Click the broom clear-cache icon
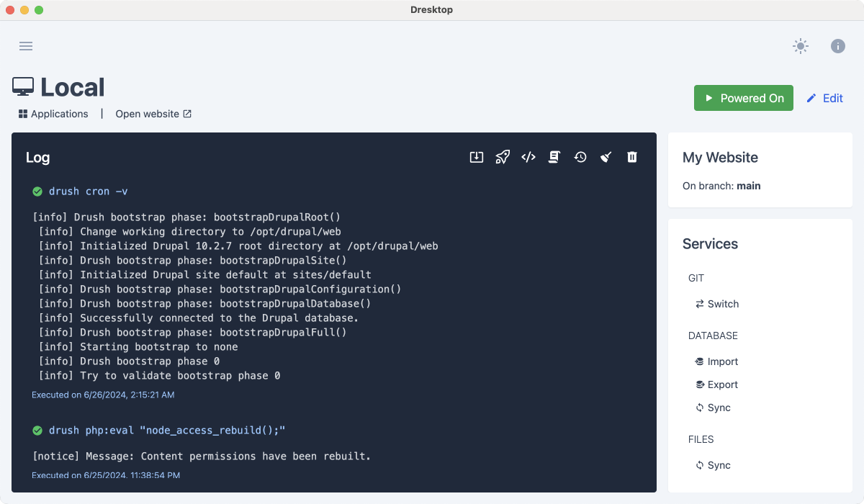The image size is (864, 504). click(x=606, y=157)
